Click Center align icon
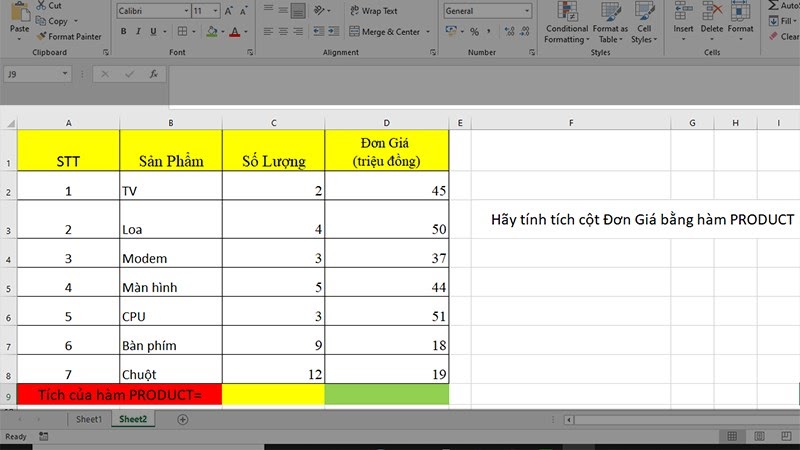The width and height of the screenshot is (800, 450). tap(283, 32)
